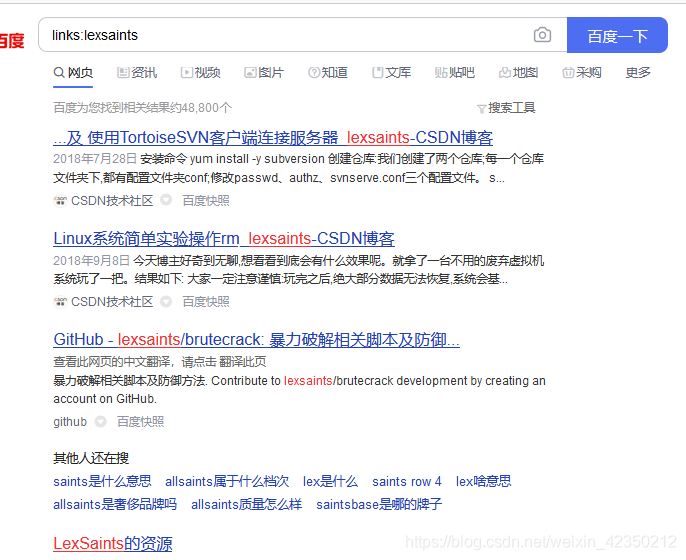Screen dimensions: 686x560
Task: Open the LexSaints的资源 result
Action: click(113, 543)
